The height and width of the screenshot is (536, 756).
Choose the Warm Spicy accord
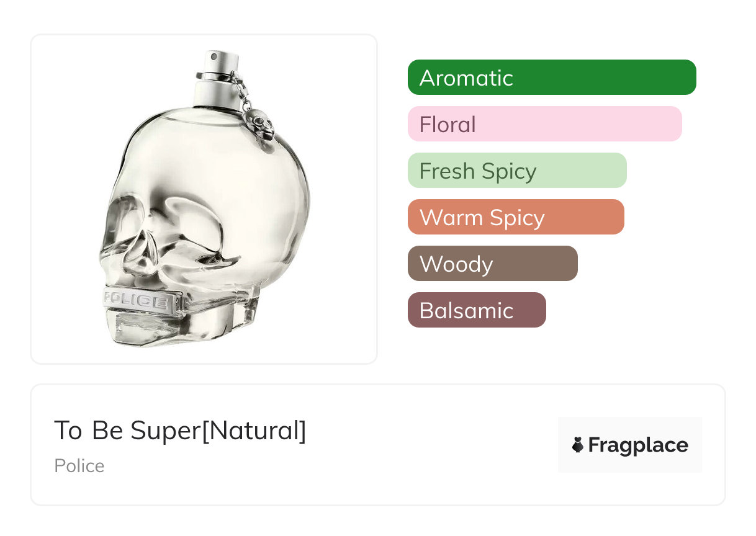click(516, 217)
